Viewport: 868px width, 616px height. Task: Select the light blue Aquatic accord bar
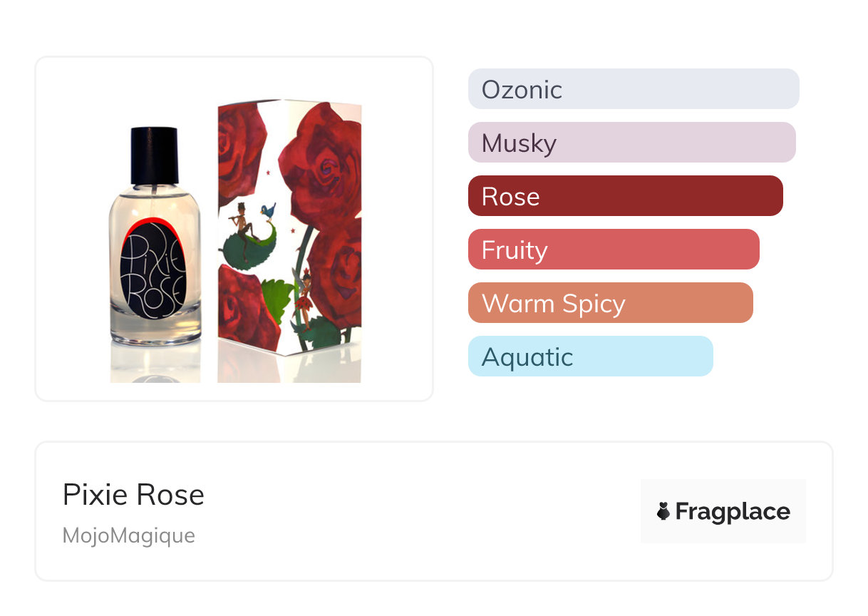coord(590,356)
